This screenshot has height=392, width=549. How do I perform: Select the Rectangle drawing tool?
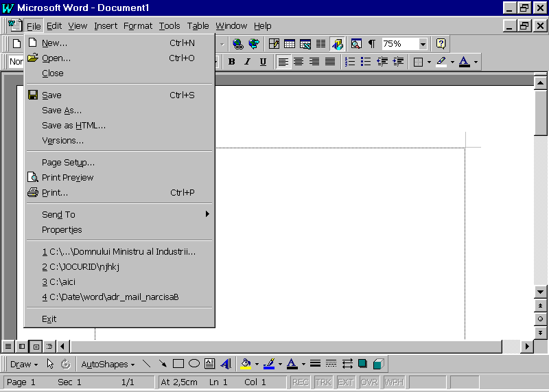pyautogui.click(x=178, y=364)
